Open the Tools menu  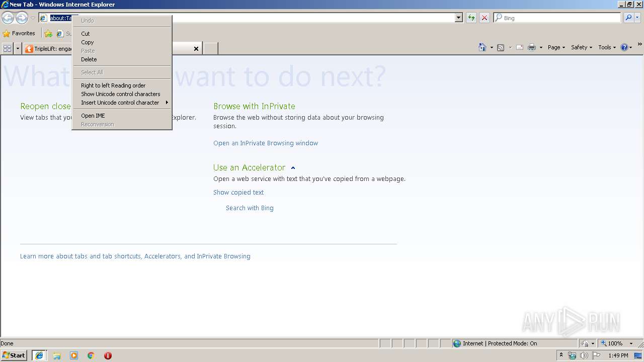pos(607,47)
